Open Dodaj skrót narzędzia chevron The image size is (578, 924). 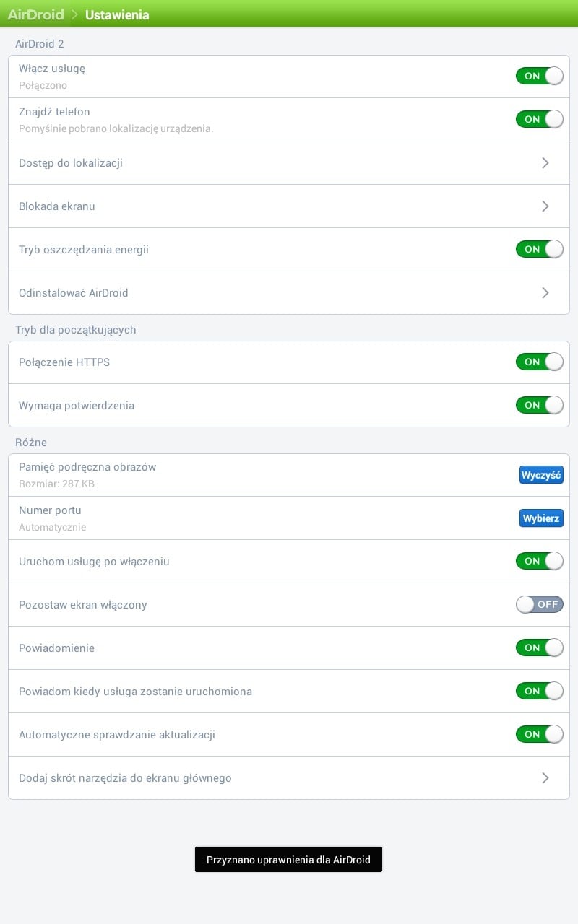point(545,778)
